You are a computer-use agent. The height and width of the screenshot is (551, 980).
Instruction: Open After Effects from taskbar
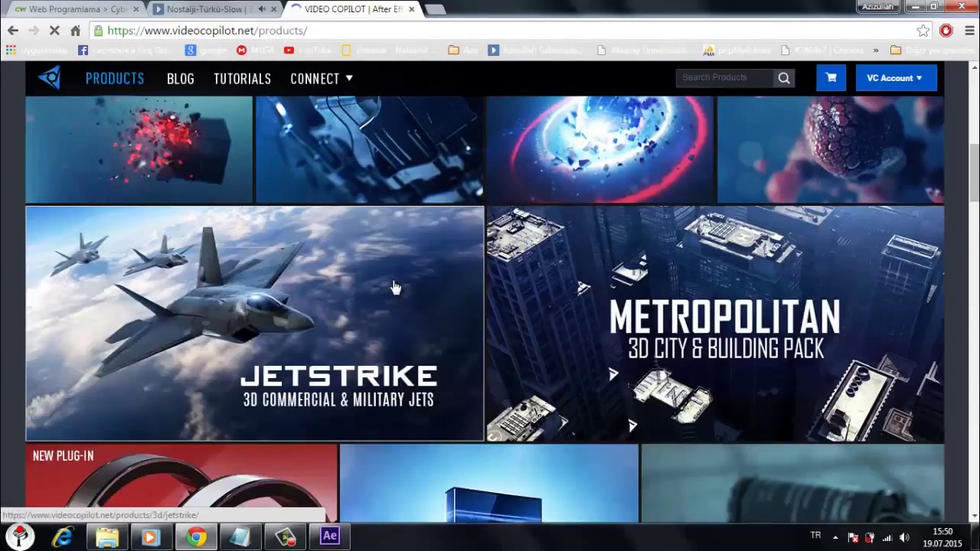tap(330, 536)
